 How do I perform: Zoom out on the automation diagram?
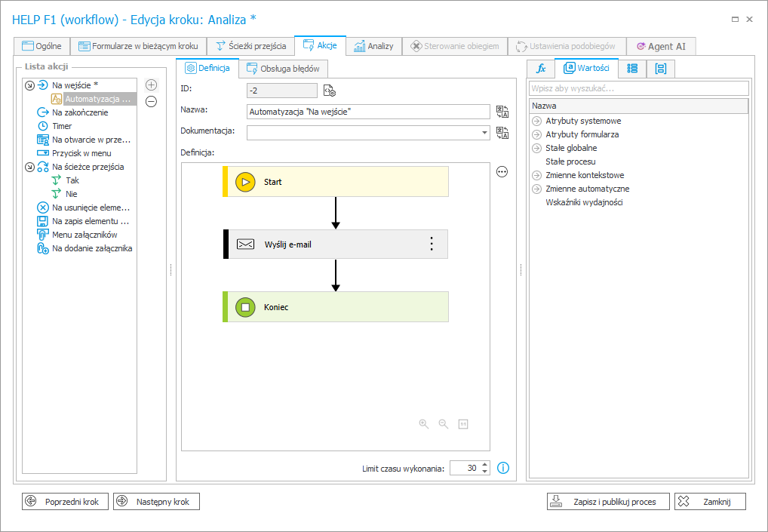click(444, 424)
